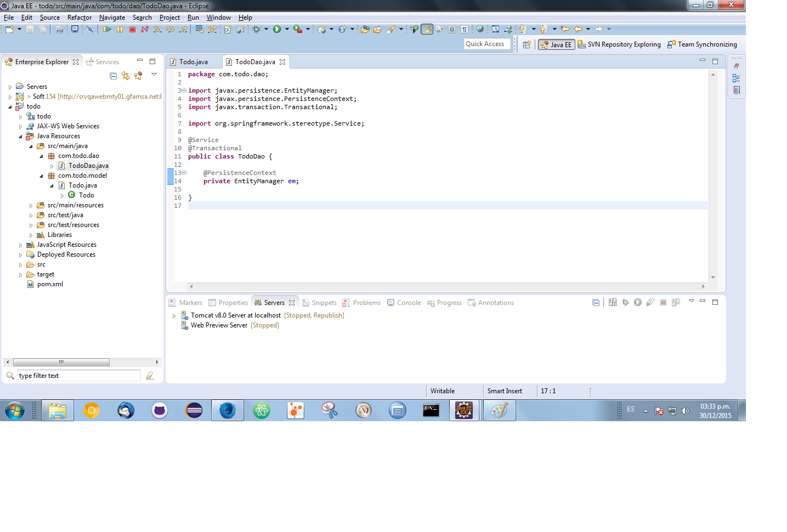Click the Step Into toolbar icon
Viewport: 787px width, 532px height.
click(157, 29)
